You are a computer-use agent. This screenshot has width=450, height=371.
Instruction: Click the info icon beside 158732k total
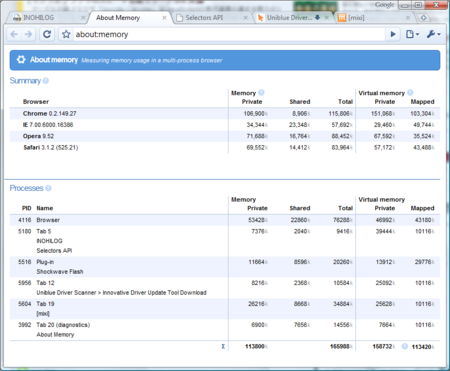point(405,346)
